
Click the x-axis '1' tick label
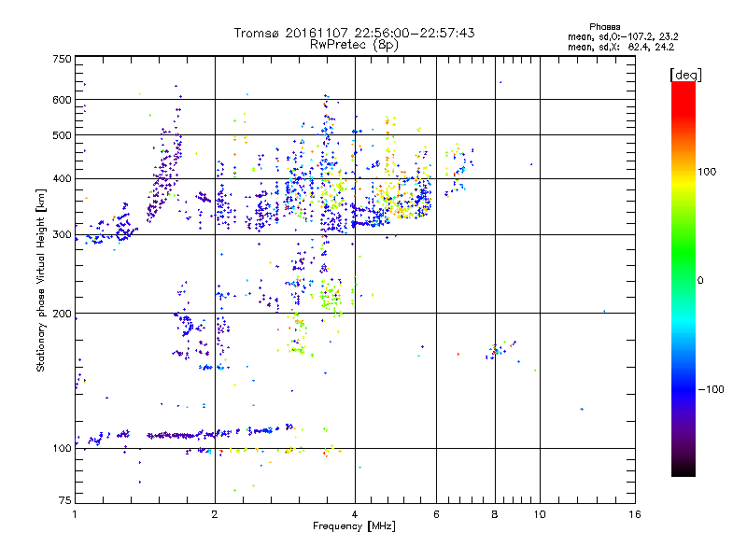click(x=75, y=514)
